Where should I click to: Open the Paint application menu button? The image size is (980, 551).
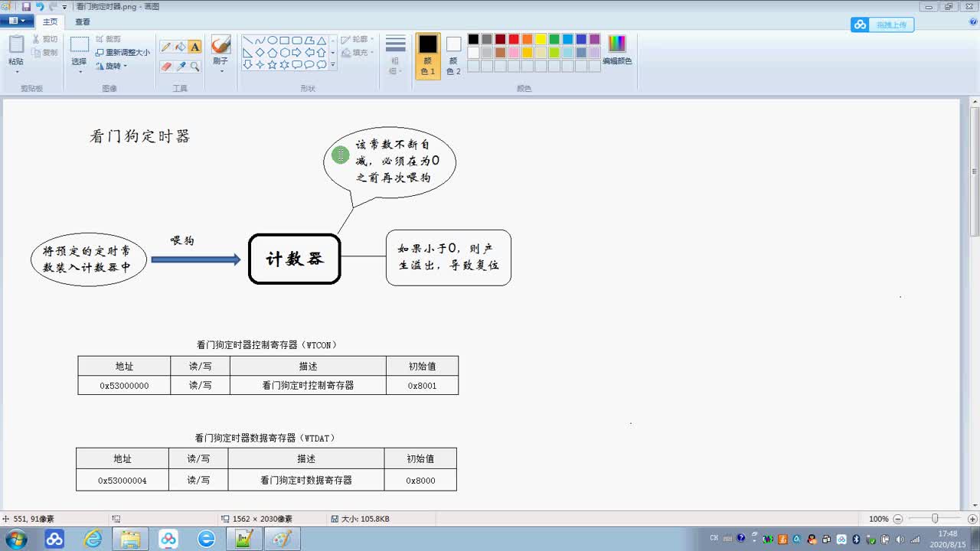[15, 21]
